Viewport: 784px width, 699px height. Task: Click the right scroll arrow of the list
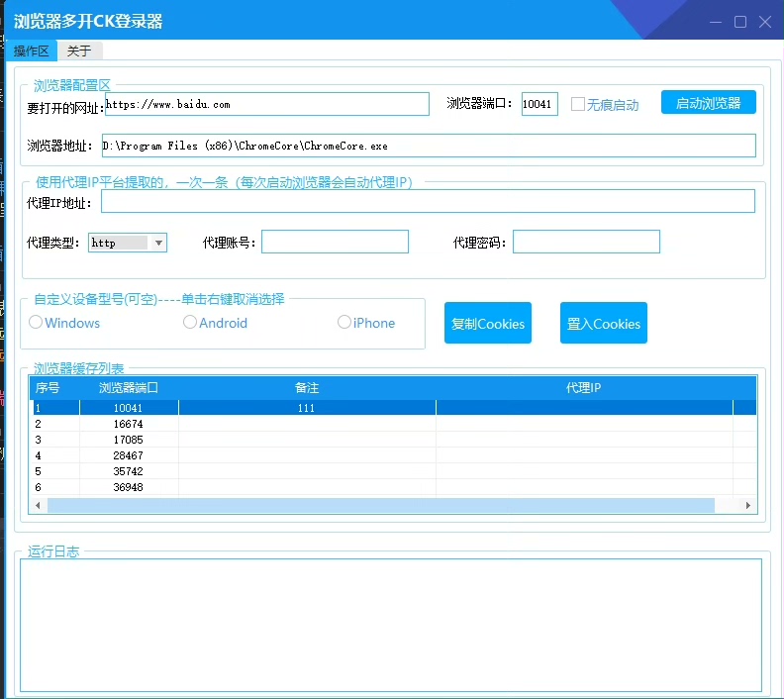[748, 505]
